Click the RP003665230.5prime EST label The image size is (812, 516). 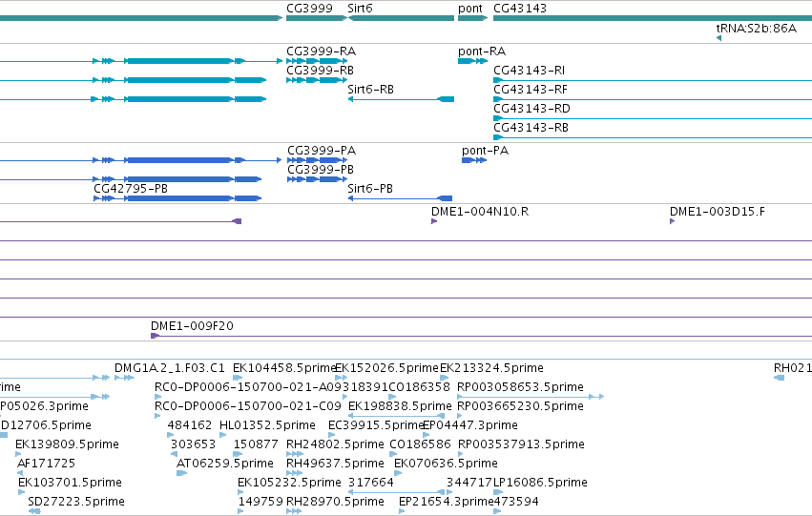pos(520,406)
